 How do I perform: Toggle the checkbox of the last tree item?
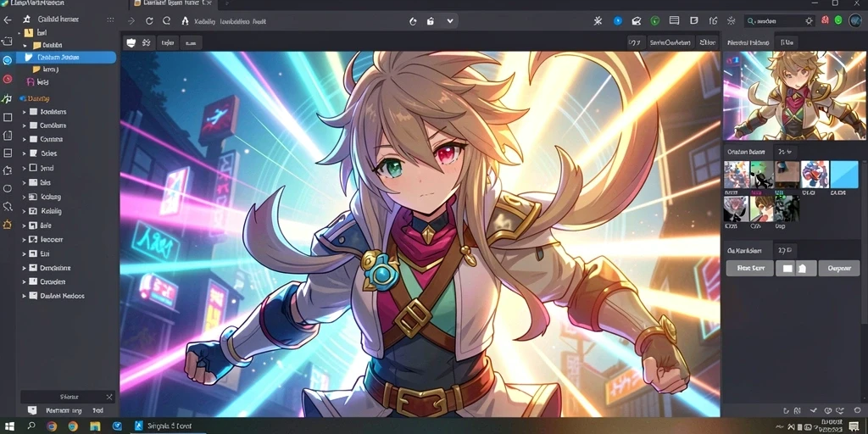point(33,296)
